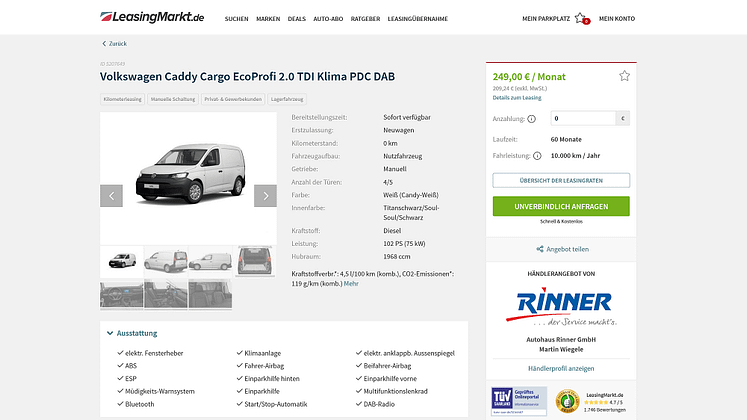
Task: Click the Privat- & Gewerbekunden tag
Action: point(233,99)
